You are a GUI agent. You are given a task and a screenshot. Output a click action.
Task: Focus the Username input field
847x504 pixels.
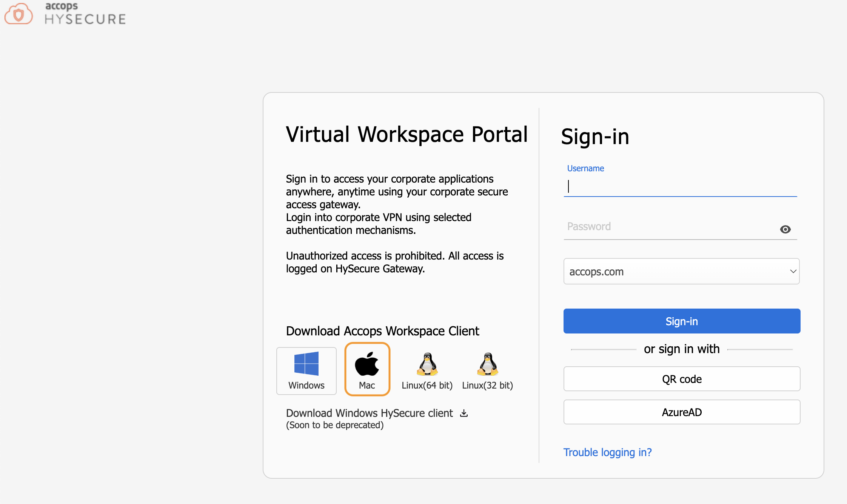pos(679,186)
